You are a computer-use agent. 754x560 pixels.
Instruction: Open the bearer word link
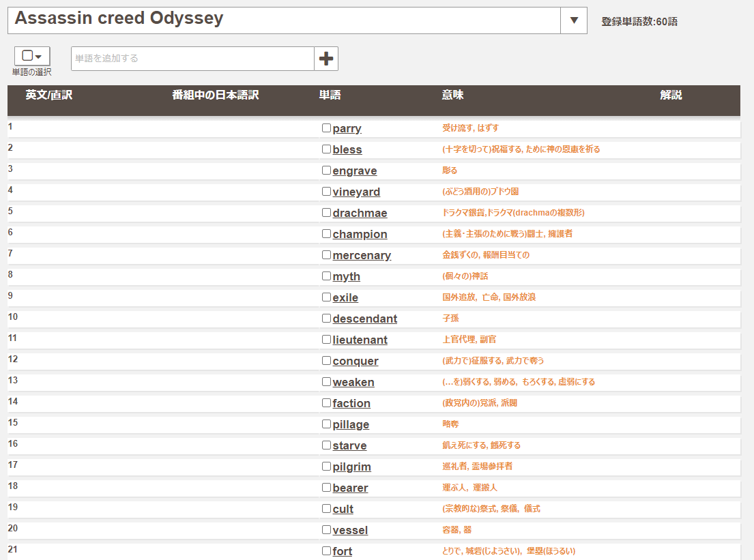pos(350,488)
